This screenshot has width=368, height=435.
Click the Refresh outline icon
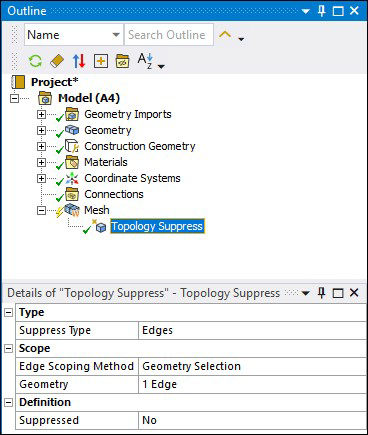(x=35, y=61)
